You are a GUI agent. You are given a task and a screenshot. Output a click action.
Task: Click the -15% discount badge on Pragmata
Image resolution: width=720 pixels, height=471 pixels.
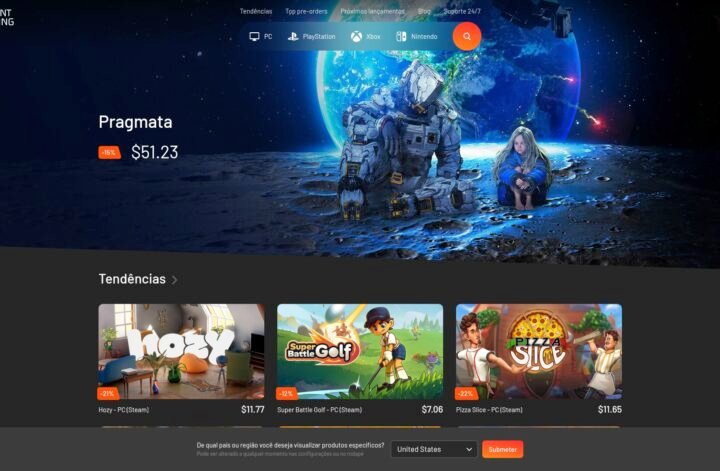(109, 152)
